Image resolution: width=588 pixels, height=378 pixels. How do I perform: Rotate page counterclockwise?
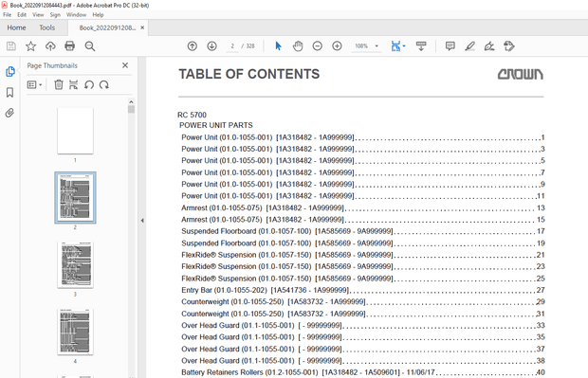(89, 84)
